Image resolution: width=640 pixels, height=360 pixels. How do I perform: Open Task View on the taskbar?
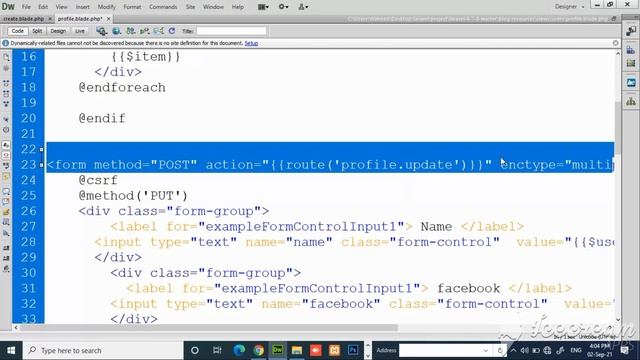pyautogui.click(x=217, y=351)
